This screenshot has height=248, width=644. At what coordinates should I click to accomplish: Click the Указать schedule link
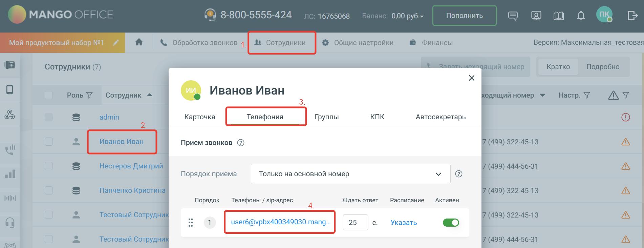coord(404,223)
